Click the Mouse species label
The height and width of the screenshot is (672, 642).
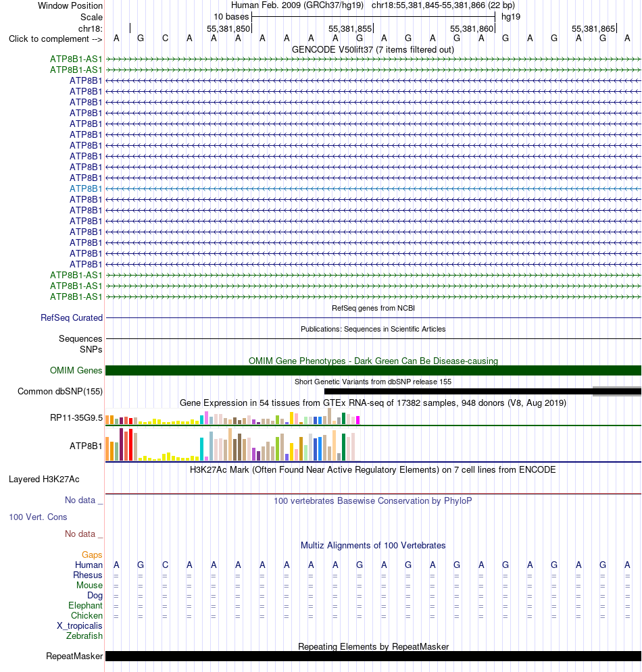90,586
